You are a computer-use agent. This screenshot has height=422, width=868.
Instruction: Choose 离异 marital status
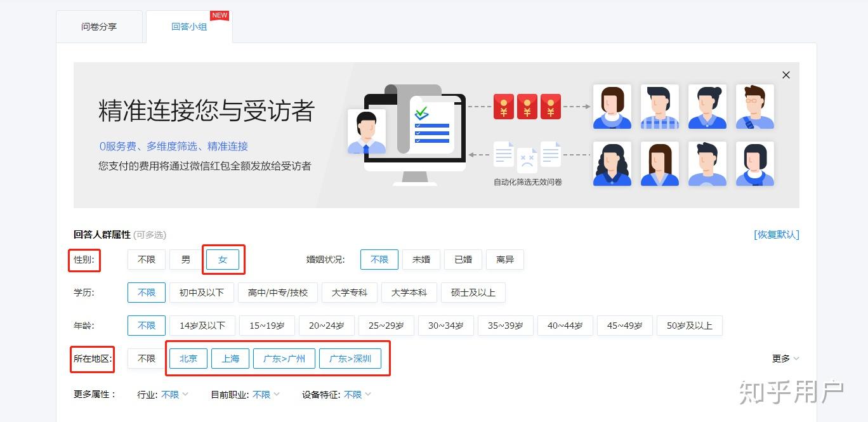505,260
